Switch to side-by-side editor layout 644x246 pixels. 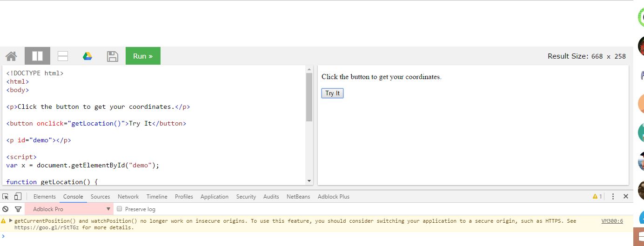[37, 56]
